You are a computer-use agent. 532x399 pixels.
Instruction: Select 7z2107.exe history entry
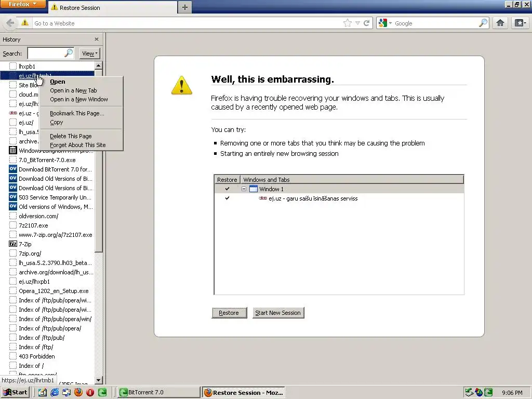click(x=47, y=225)
